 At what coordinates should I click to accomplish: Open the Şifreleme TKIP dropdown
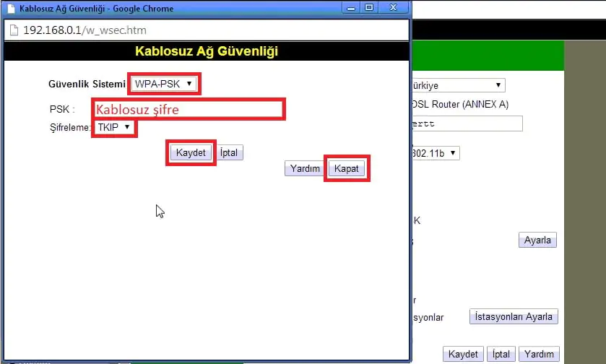pos(114,127)
